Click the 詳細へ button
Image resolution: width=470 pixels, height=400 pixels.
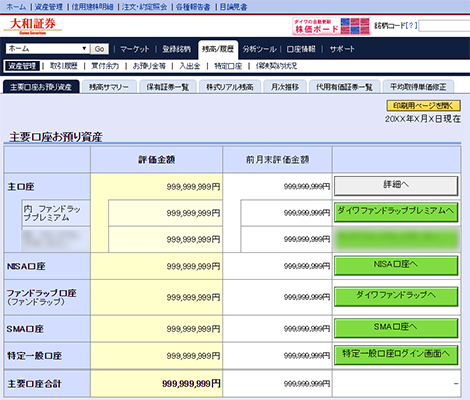coord(396,186)
